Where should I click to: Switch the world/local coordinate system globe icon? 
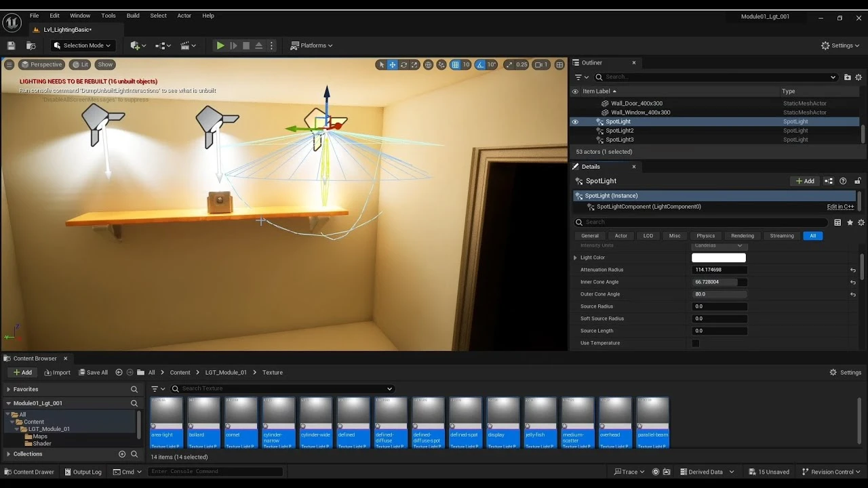(x=429, y=64)
